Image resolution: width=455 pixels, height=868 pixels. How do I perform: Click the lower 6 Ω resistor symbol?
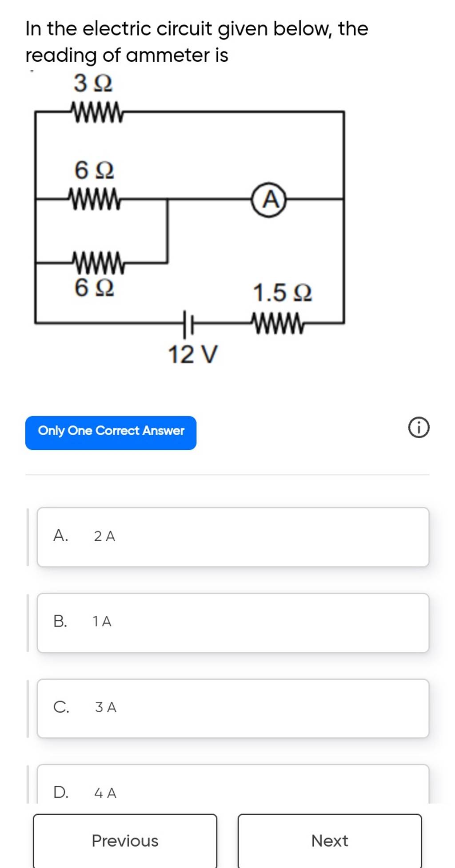coord(99,262)
